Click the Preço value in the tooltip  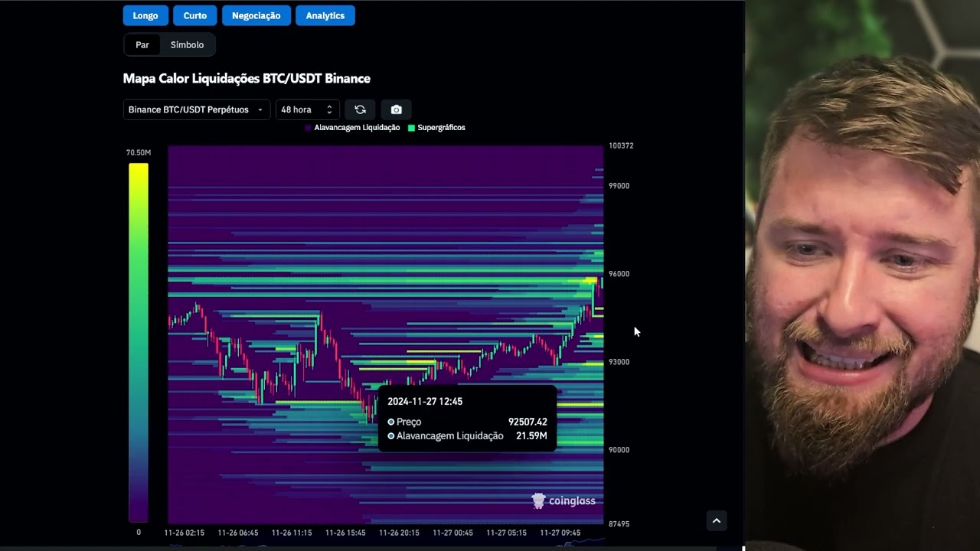coord(528,422)
